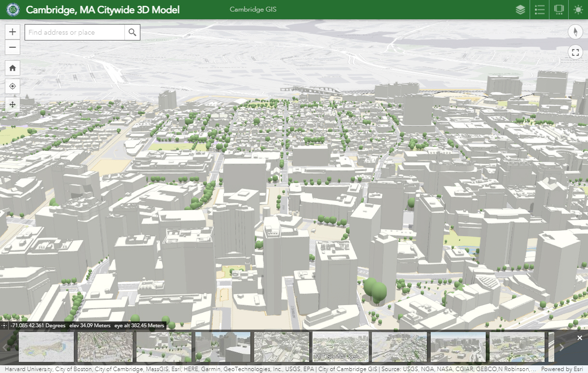588x373 pixels.
Task: Toggle pan/rotate navigation mode
Action: [13, 104]
